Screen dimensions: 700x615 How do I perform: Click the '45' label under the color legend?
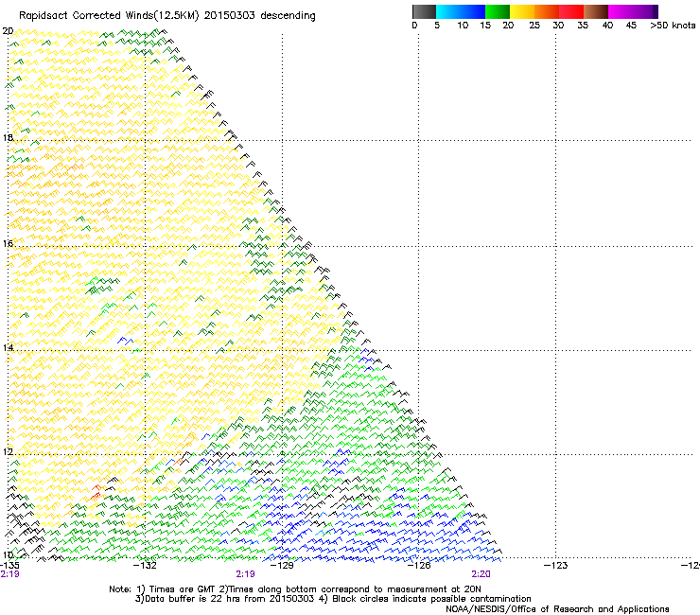tap(631, 26)
